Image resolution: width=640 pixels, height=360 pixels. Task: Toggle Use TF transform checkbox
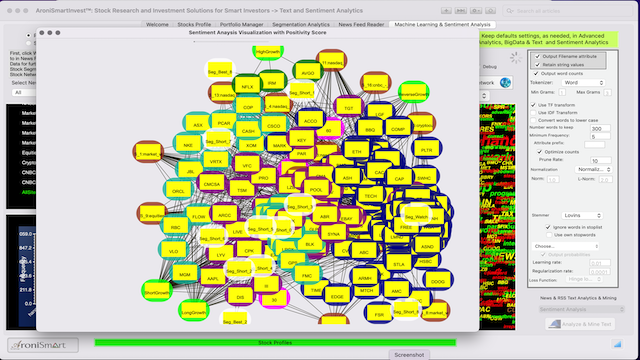point(533,105)
